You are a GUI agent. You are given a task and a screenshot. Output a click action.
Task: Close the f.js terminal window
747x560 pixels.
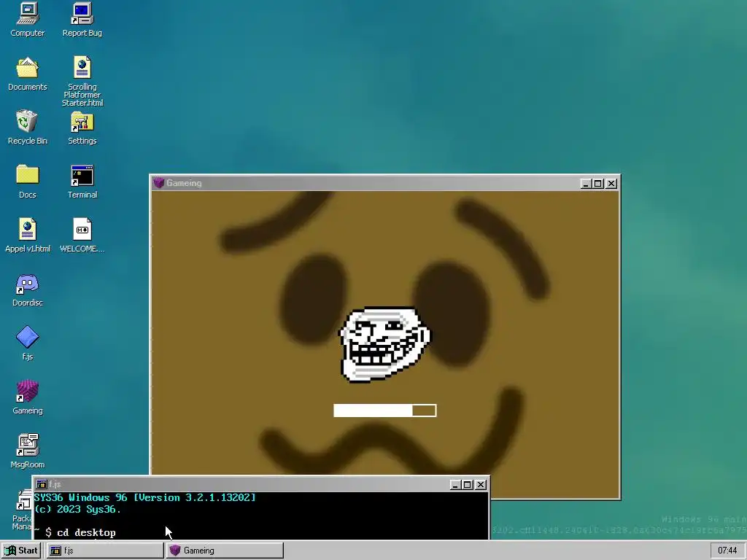[481, 485]
